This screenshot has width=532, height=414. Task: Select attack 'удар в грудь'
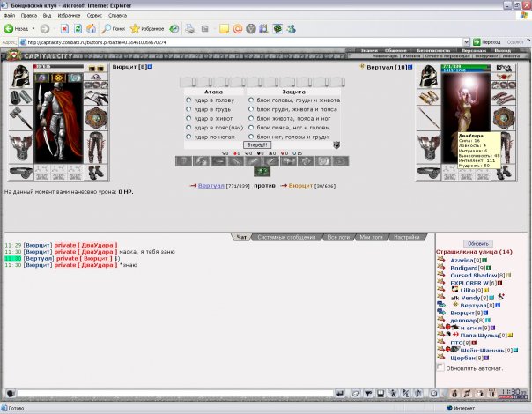coord(188,109)
